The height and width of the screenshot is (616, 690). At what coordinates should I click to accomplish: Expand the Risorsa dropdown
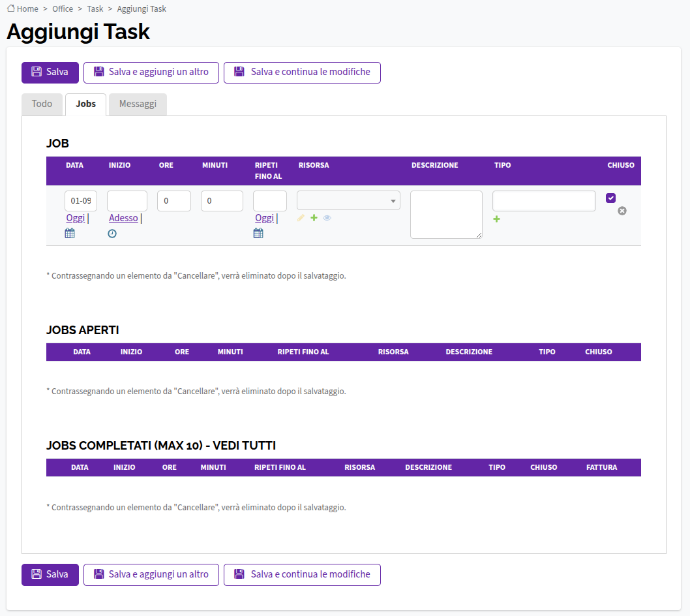tap(348, 201)
